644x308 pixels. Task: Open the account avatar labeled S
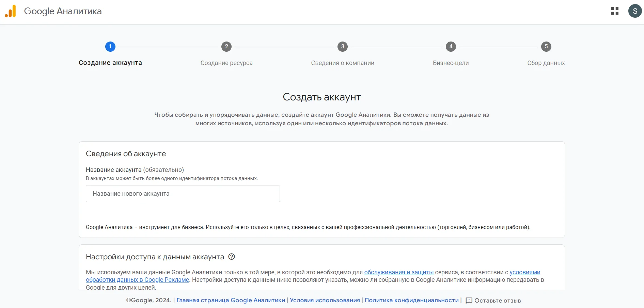[x=635, y=11]
